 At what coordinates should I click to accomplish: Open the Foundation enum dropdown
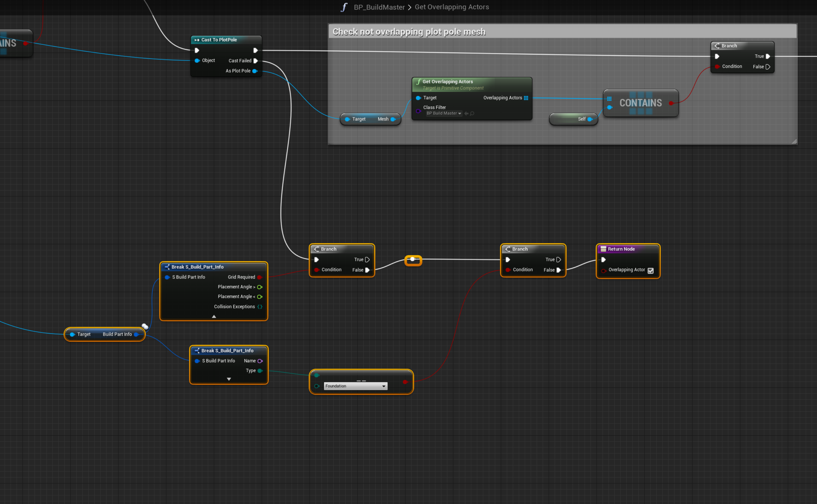click(355, 386)
